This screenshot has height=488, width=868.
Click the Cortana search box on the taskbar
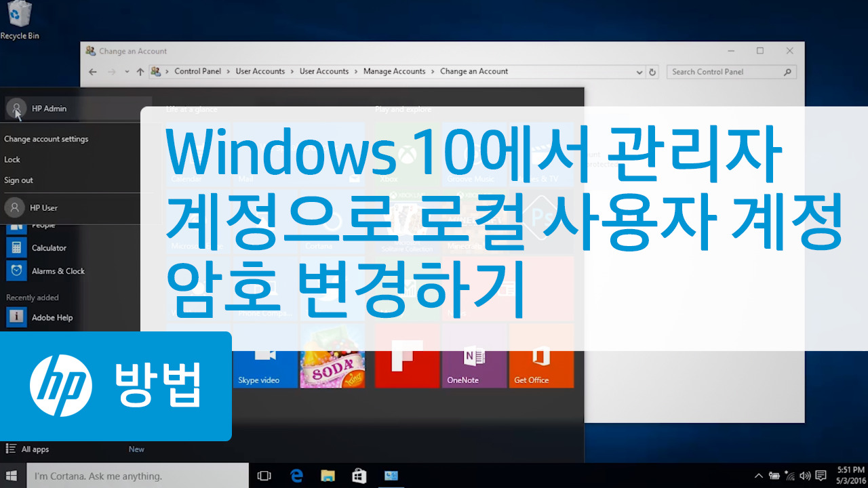tap(136, 475)
